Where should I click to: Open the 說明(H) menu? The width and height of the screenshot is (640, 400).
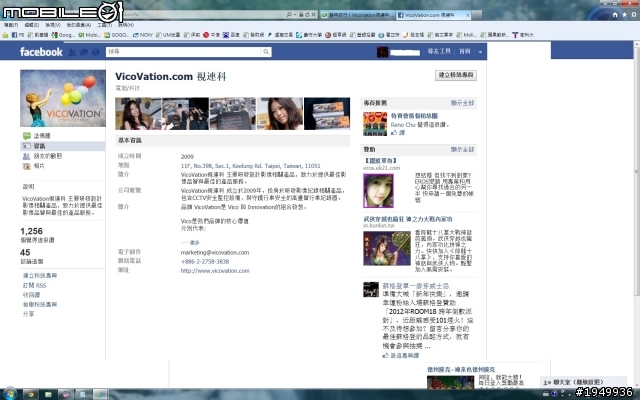coord(126,25)
